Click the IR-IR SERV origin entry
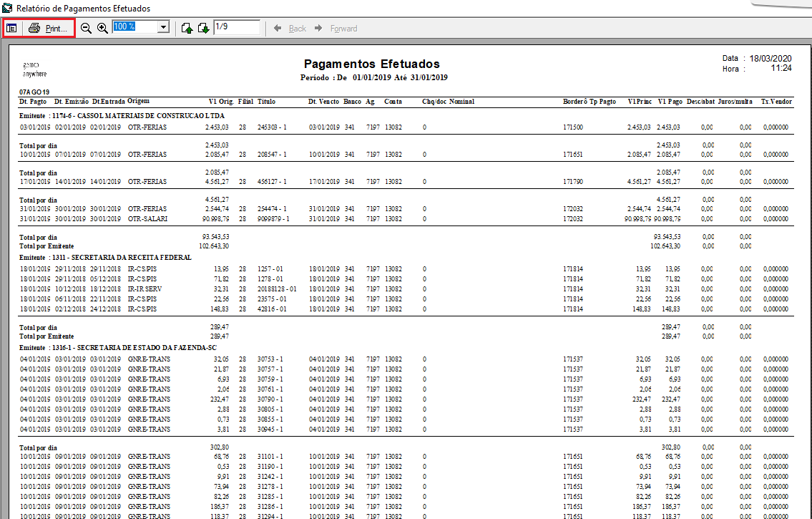The width and height of the screenshot is (812, 519). (145, 289)
